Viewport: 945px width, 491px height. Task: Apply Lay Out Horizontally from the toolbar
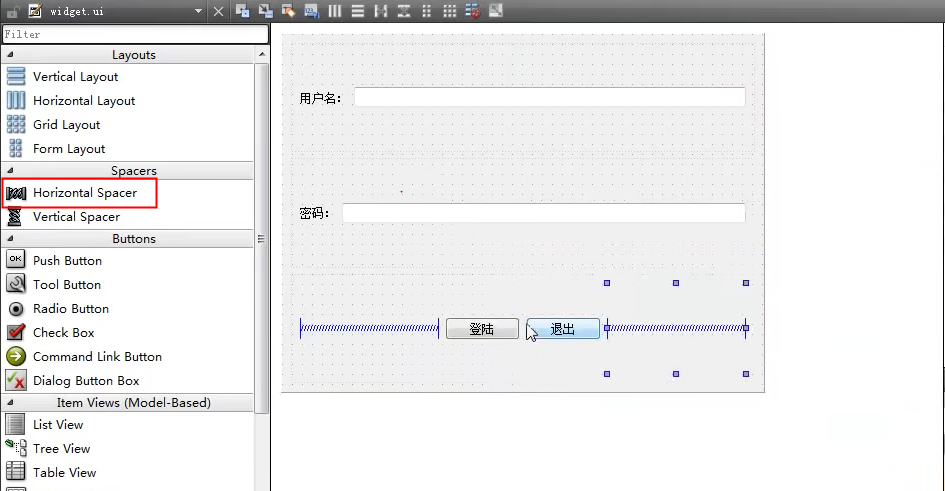click(x=334, y=11)
